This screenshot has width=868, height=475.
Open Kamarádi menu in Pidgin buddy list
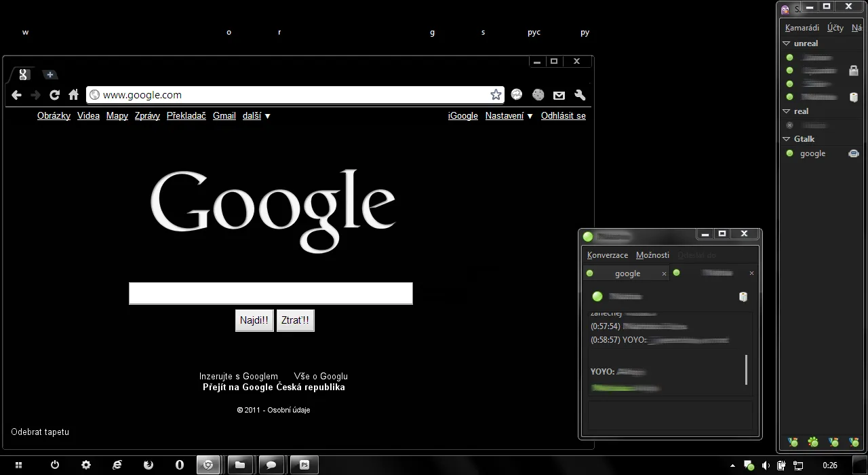coord(802,28)
